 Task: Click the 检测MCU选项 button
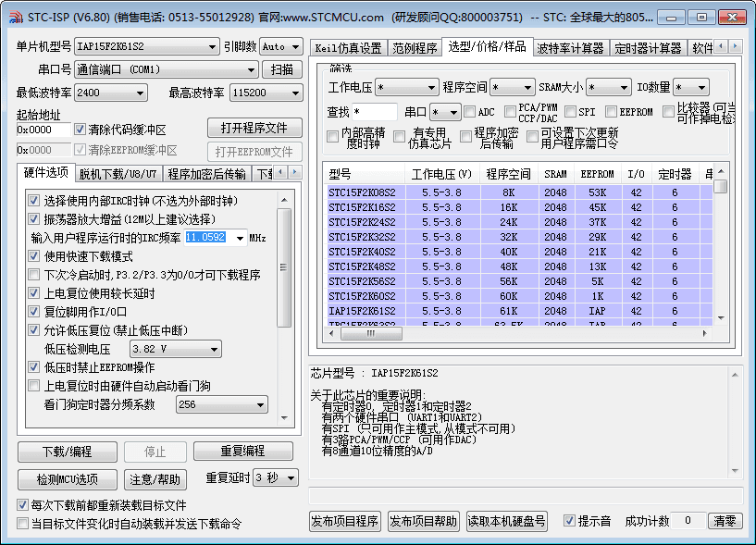67,479
